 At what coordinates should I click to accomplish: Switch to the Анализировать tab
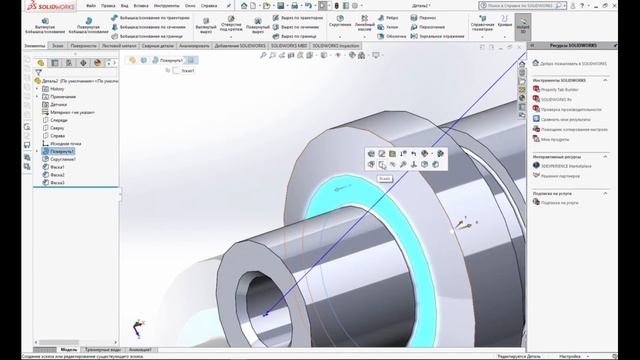click(x=194, y=46)
